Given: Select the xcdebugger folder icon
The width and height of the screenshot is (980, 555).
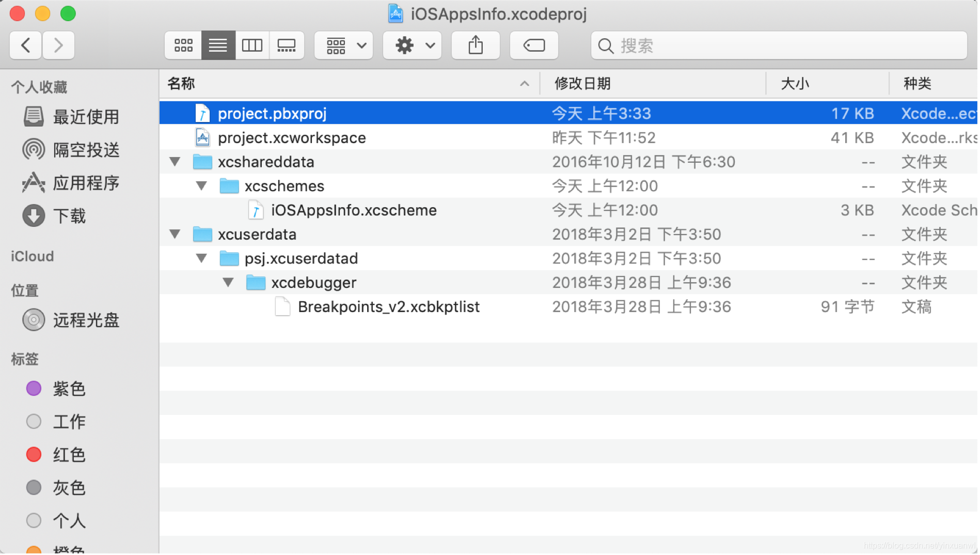Looking at the screenshot, I should (256, 283).
